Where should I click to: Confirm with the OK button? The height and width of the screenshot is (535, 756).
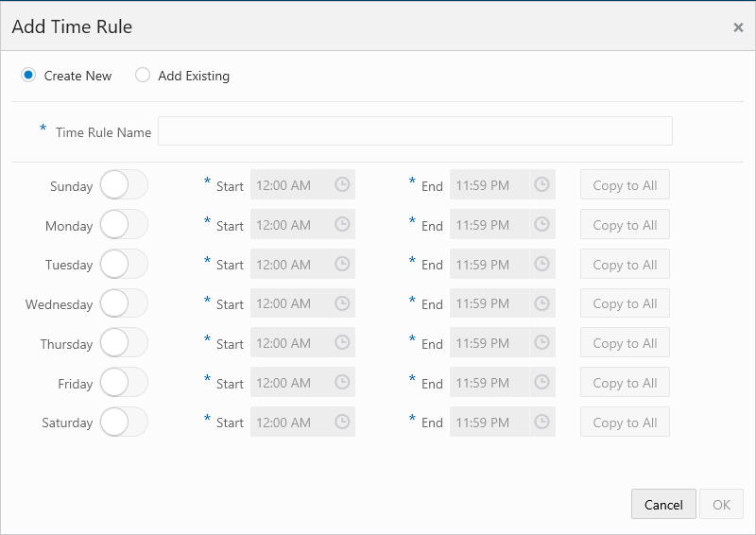pyautogui.click(x=721, y=504)
